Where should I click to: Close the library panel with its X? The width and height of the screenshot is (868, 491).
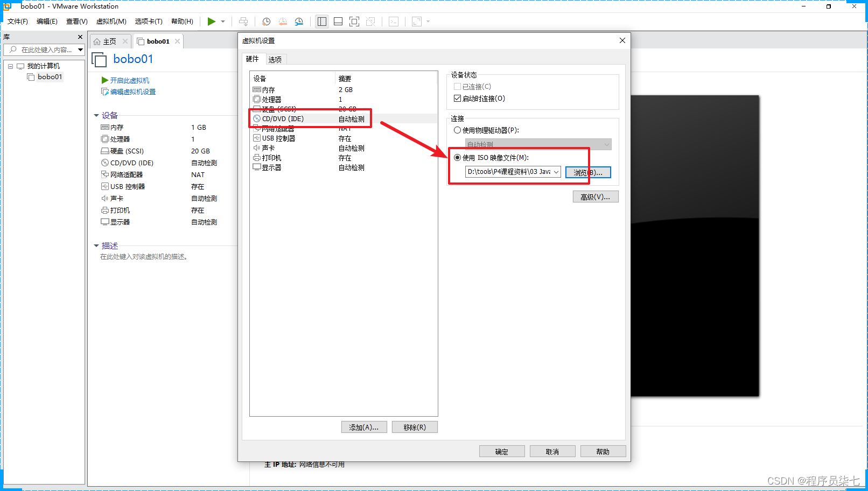[80, 37]
